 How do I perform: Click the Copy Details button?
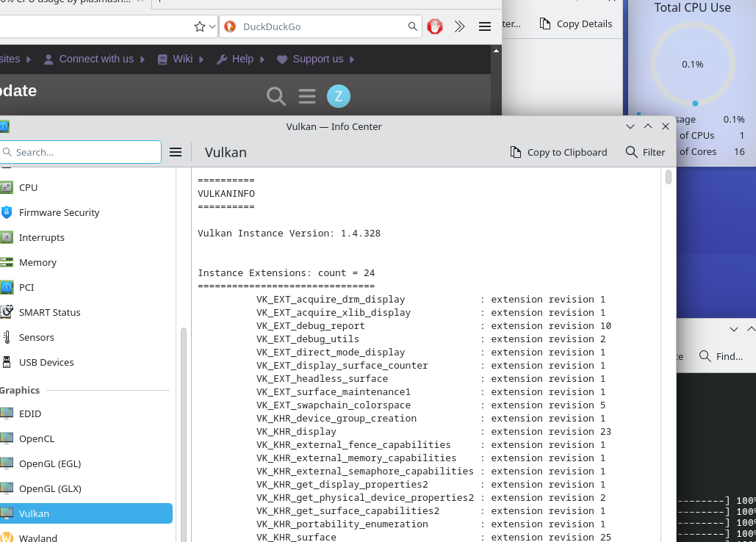click(x=575, y=24)
